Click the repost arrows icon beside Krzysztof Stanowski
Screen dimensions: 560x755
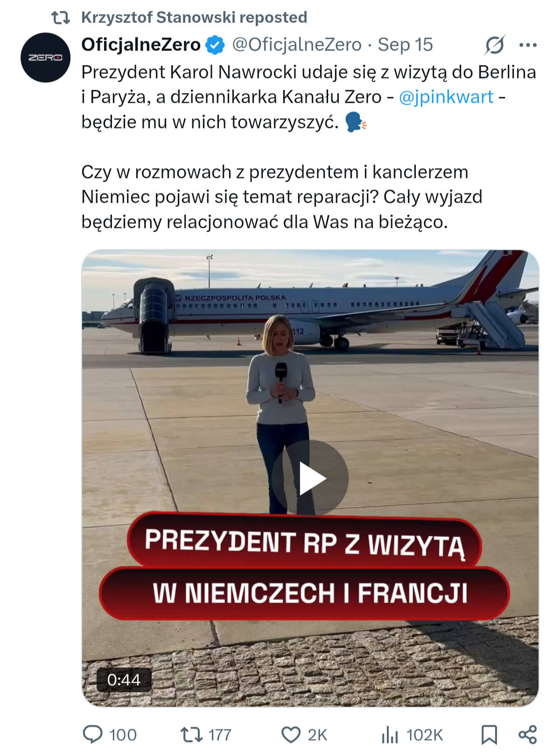61,18
